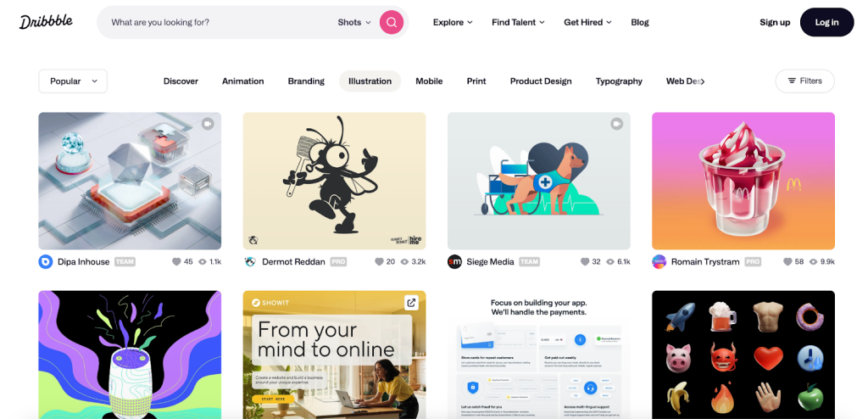
Task: Open the Blog page
Action: (640, 22)
